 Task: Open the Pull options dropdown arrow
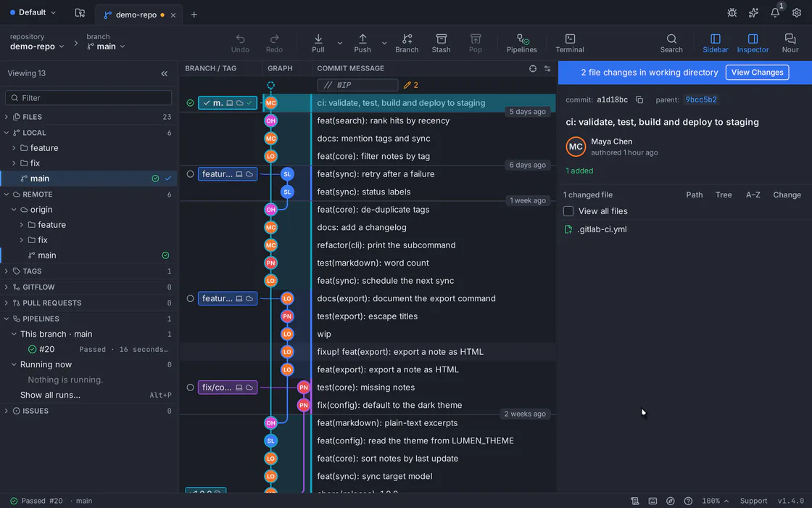point(340,44)
